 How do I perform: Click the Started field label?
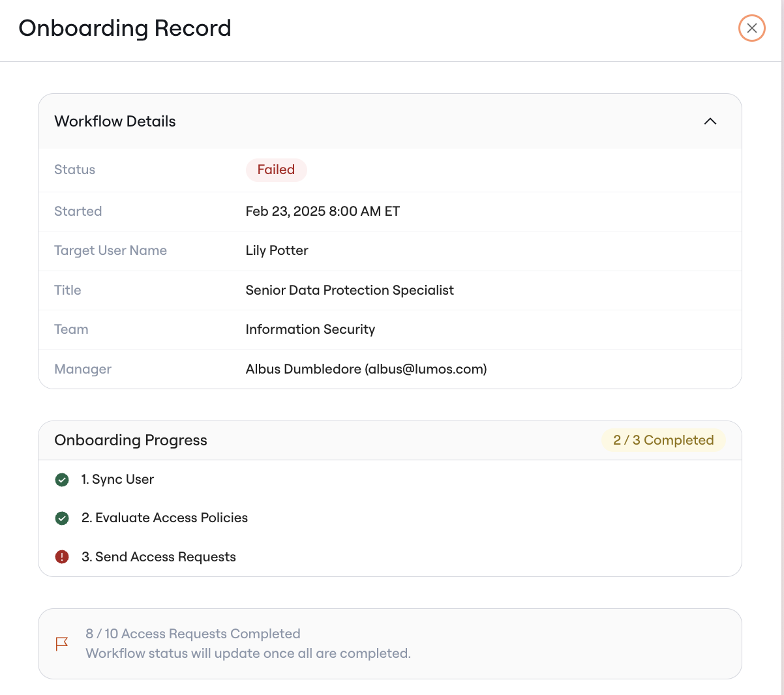click(x=78, y=211)
